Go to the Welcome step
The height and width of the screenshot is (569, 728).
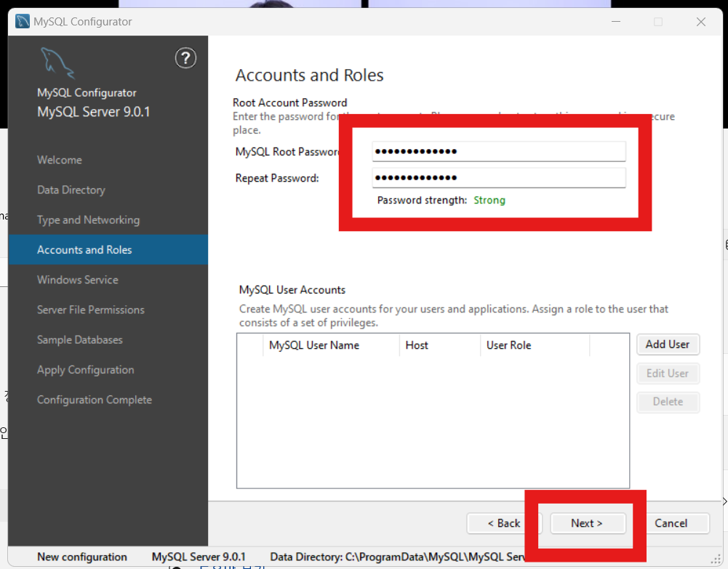pos(60,160)
